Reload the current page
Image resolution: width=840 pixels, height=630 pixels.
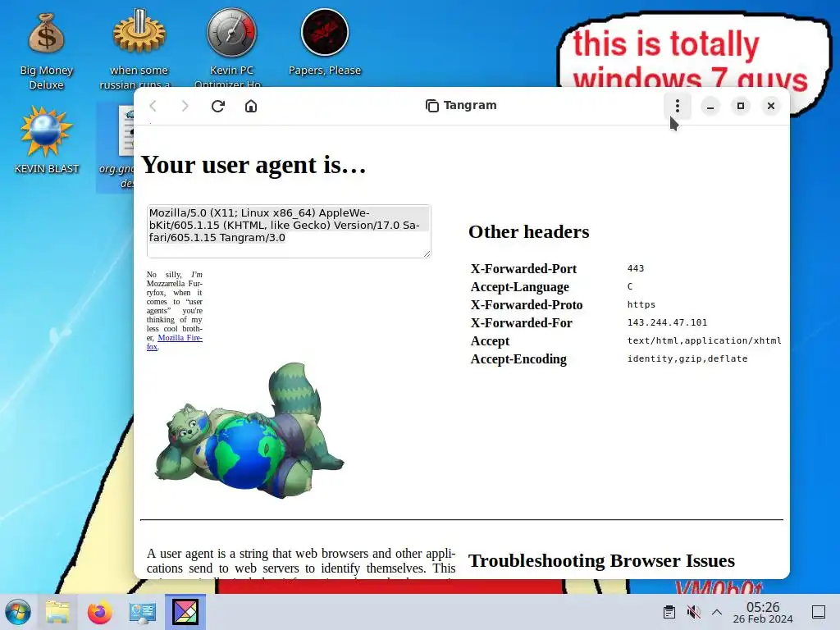point(217,106)
